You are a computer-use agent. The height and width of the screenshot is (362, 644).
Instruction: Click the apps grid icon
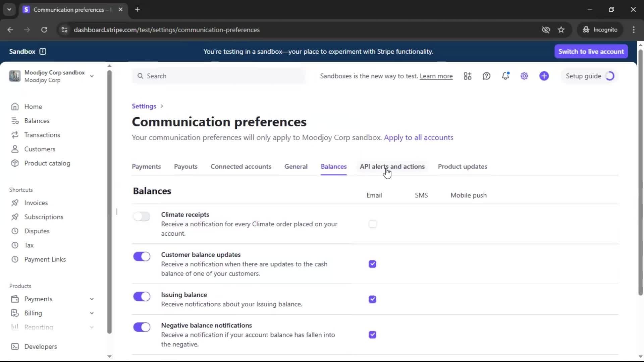(468, 76)
